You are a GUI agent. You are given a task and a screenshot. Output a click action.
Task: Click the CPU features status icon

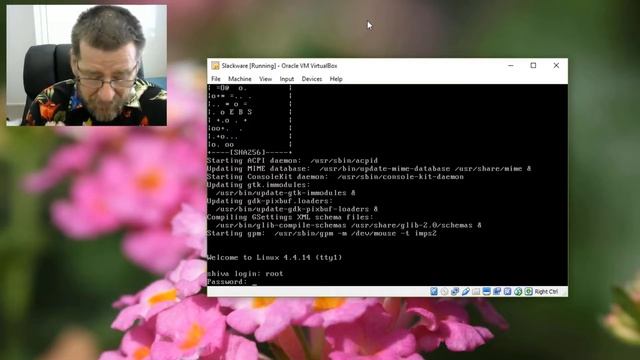coord(507,291)
